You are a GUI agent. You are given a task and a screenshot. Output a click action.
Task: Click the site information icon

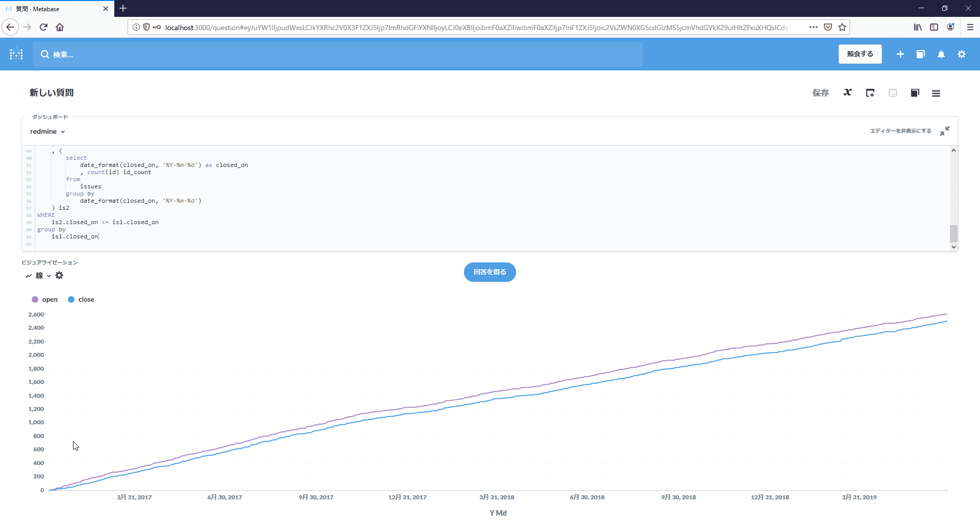(x=136, y=27)
